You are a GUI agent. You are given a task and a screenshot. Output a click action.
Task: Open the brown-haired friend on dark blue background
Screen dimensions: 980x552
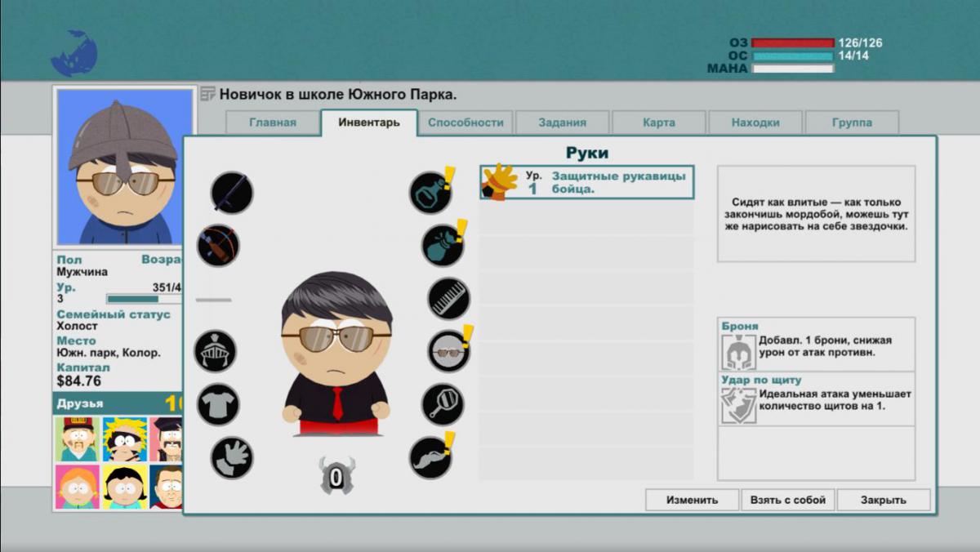click(167, 487)
